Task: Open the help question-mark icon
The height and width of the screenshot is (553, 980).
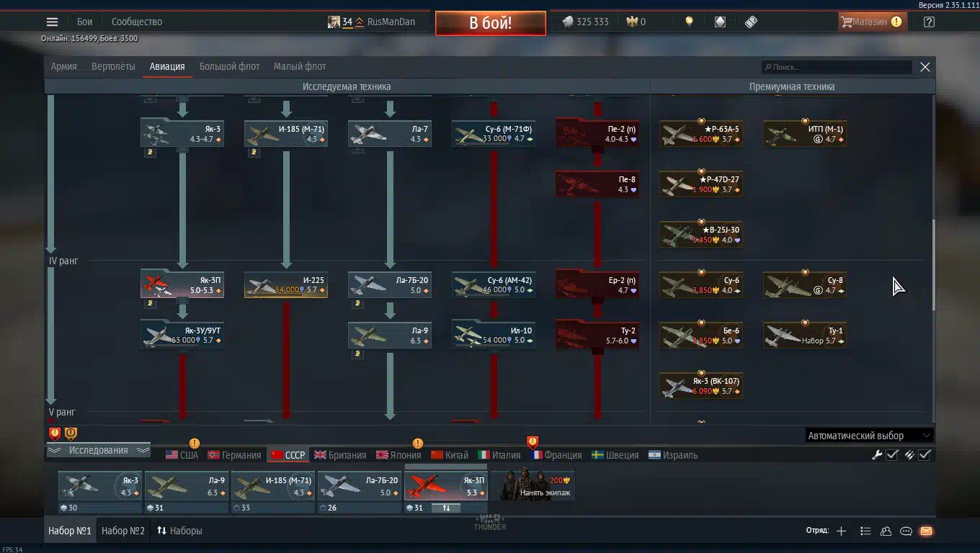Action: pyautogui.click(x=929, y=22)
